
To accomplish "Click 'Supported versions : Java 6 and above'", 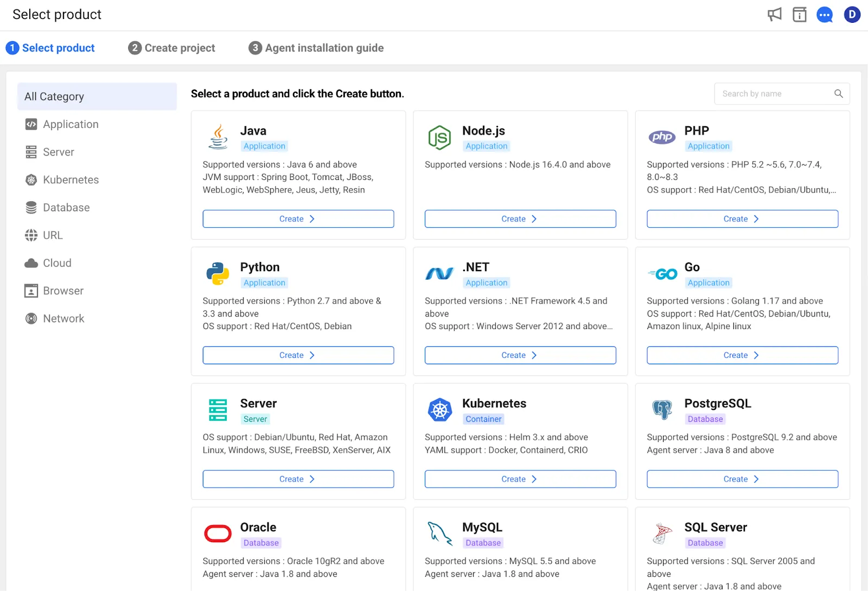I will (x=280, y=164).
